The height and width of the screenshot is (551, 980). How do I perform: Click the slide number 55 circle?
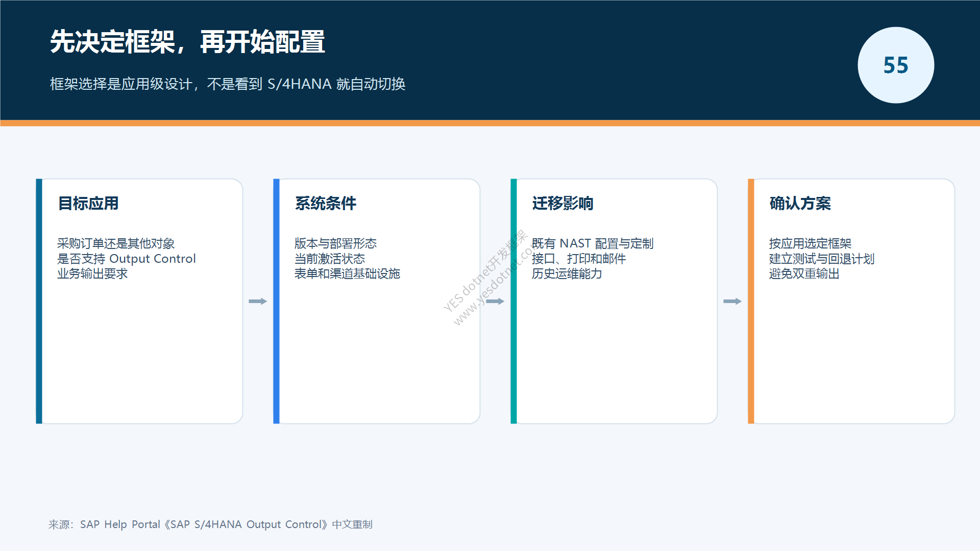pos(896,65)
